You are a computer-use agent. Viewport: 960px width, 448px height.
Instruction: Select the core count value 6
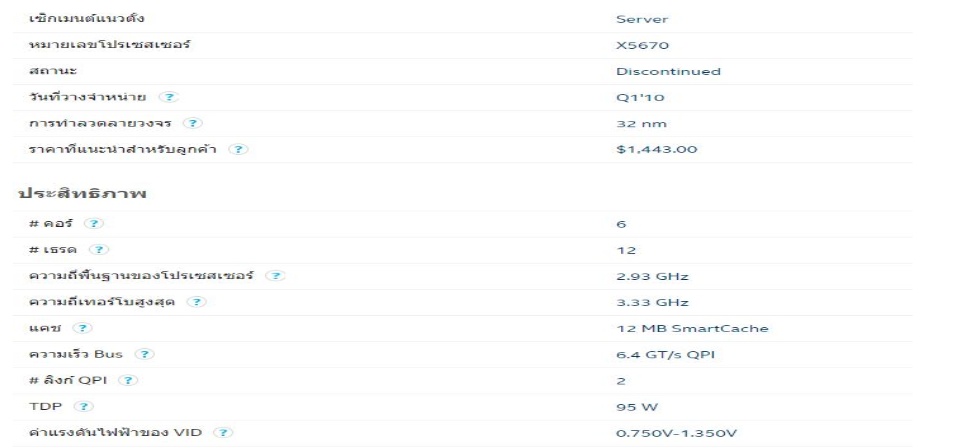pos(621,224)
